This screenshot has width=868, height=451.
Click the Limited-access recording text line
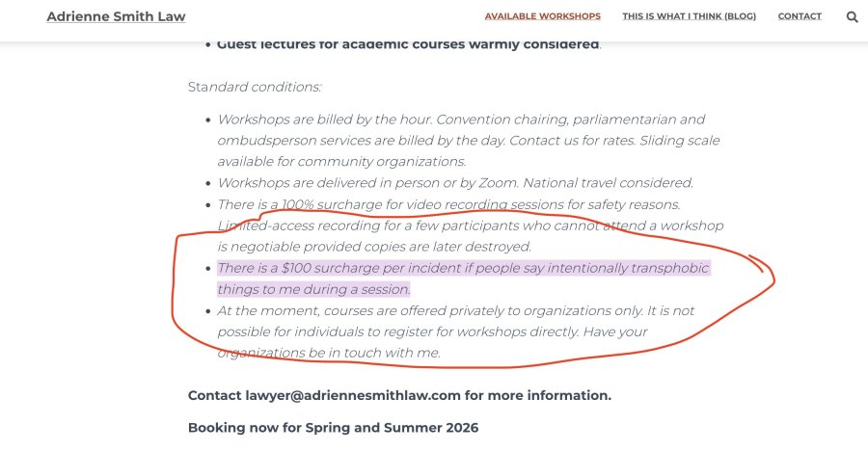coord(471,225)
